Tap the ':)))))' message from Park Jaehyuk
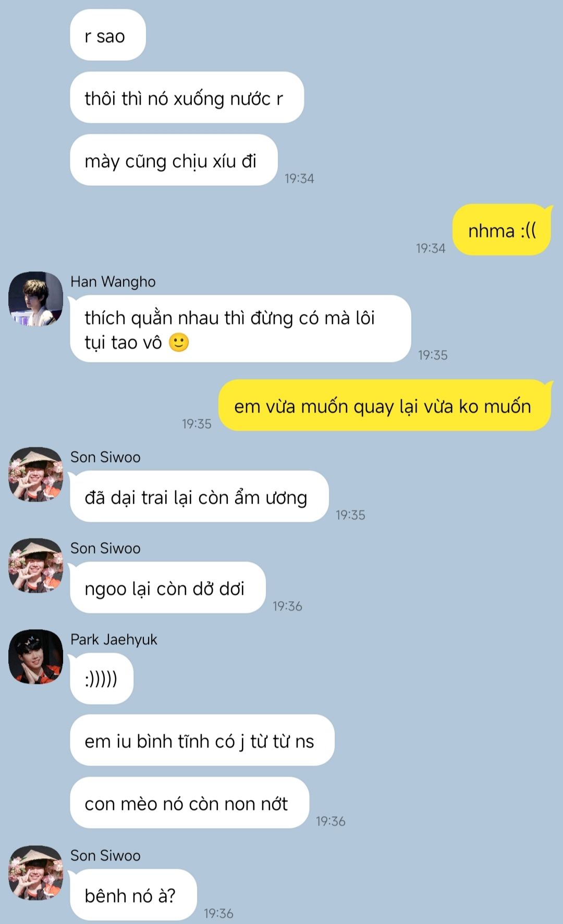Screen dimensions: 563x924 [x=102, y=679]
